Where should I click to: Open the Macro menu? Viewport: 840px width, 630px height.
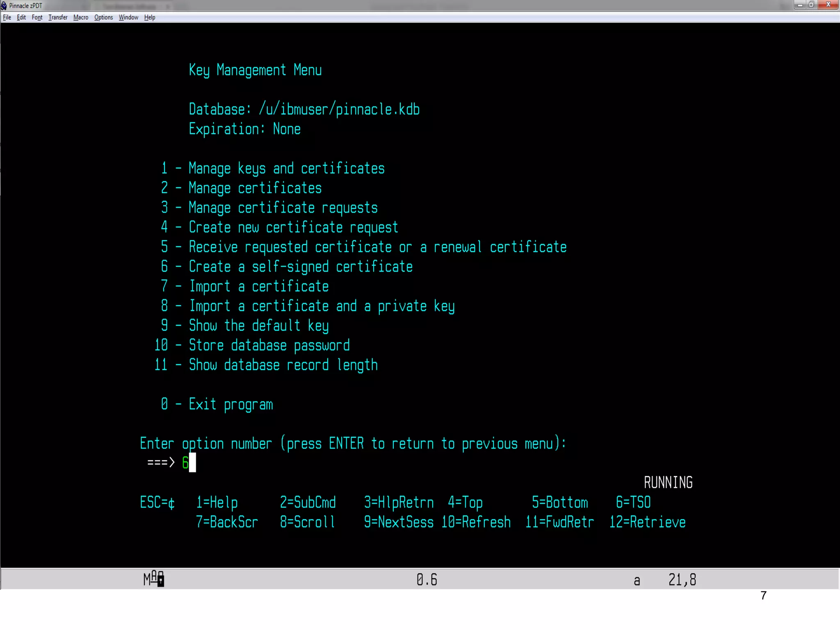(x=81, y=17)
